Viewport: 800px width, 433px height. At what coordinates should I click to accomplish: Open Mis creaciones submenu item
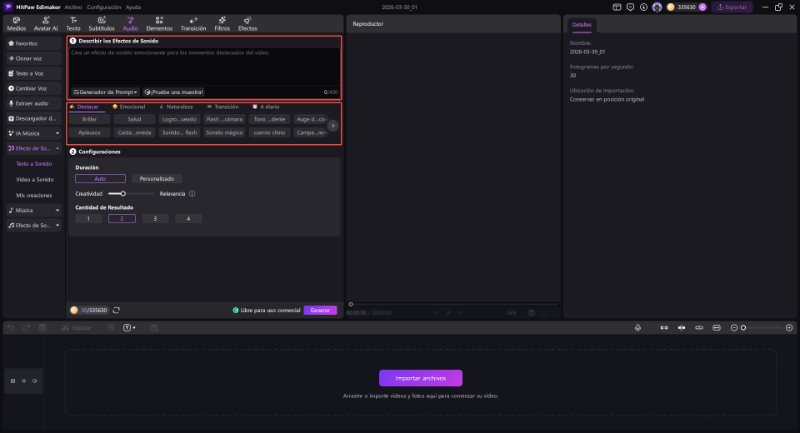coord(34,195)
